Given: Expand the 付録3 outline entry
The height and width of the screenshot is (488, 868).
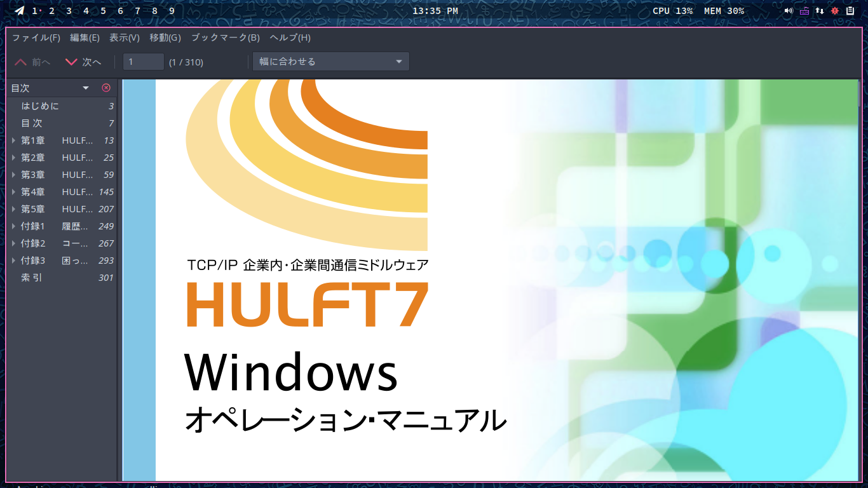Looking at the screenshot, I should (14, 261).
